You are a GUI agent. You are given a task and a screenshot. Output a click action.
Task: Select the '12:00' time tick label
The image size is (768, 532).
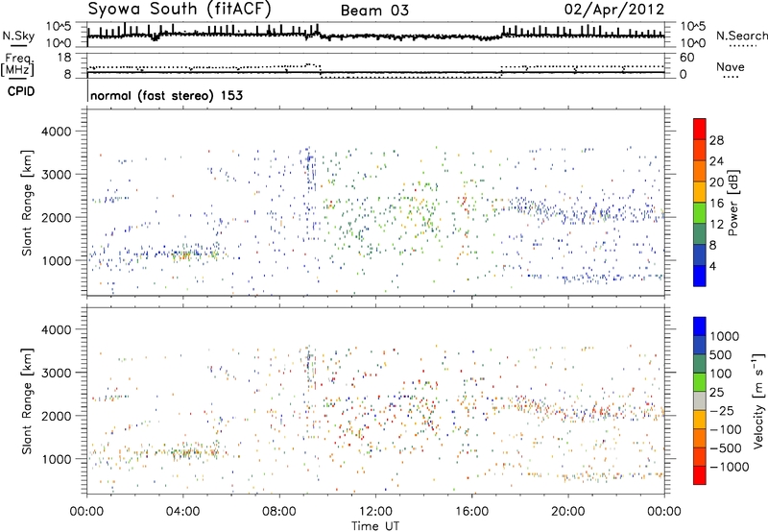375,512
